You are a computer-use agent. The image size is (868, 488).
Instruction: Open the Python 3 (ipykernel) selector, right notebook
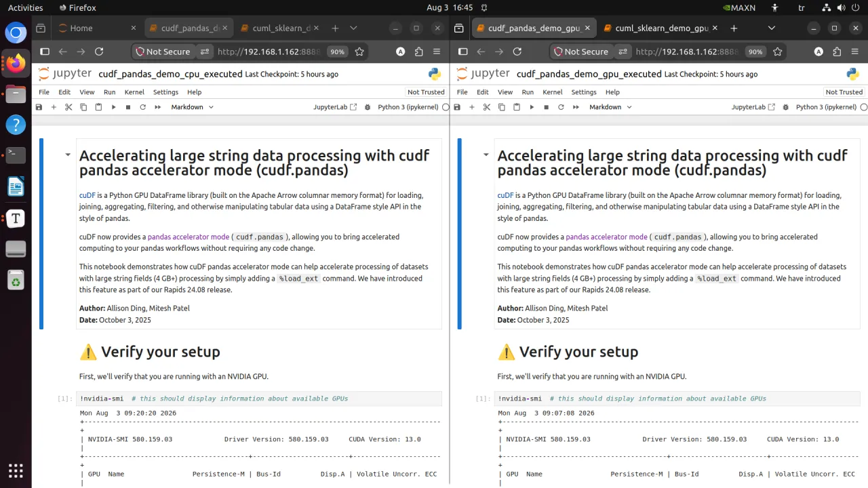827,107
